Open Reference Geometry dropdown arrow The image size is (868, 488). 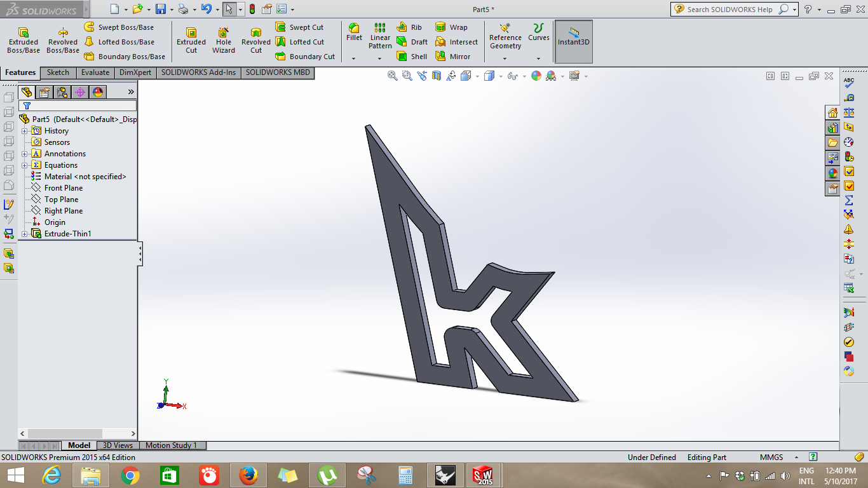[x=505, y=58]
